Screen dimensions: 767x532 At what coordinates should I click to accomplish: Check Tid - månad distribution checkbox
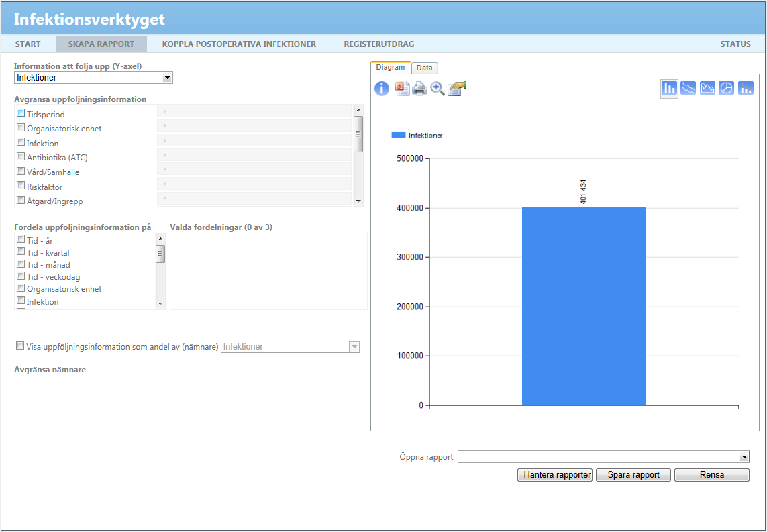21,264
